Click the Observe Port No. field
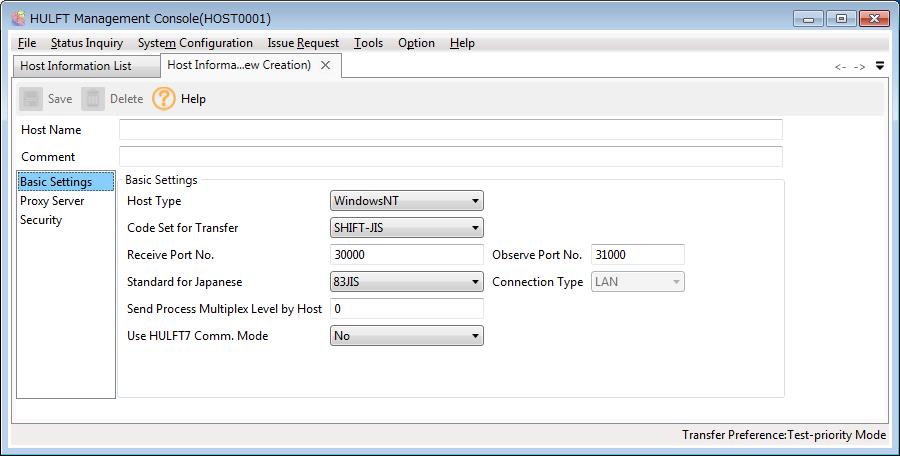Screen dimensions: 900x456 pyautogui.click(x=638, y=255)
